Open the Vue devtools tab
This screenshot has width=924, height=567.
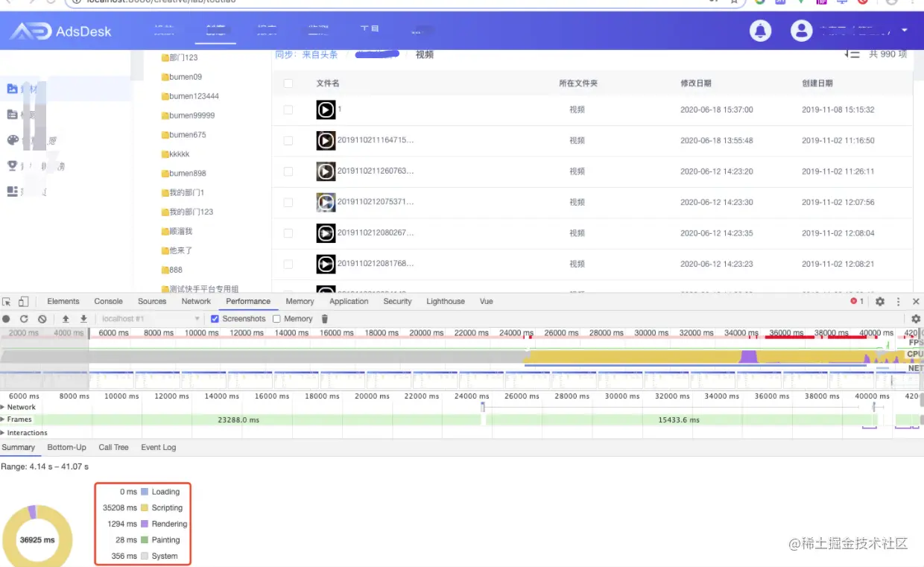(486, 302)
